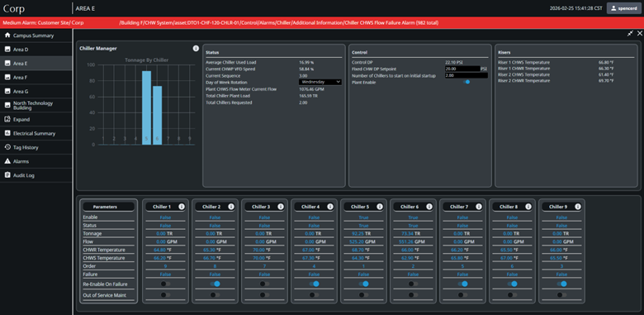Click the Area G sidebar icon
This screenshot has height=315, width=644.
click(7, 91)
